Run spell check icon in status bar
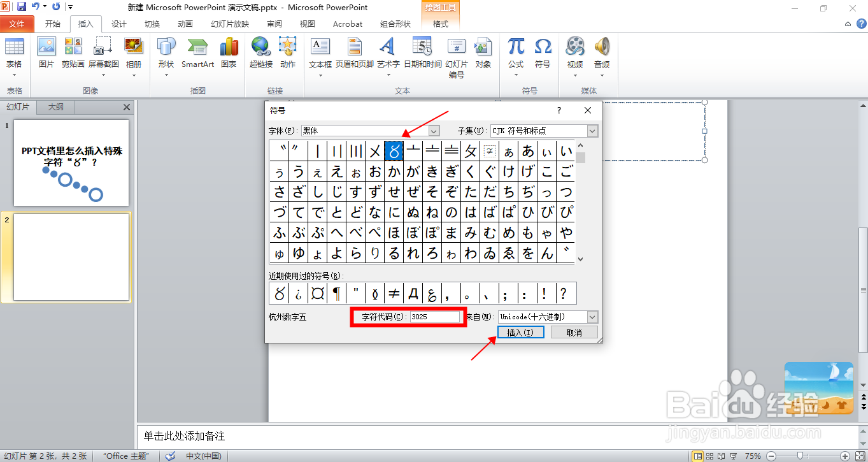The height and width of the screenshot is (462, 868). 170,456
